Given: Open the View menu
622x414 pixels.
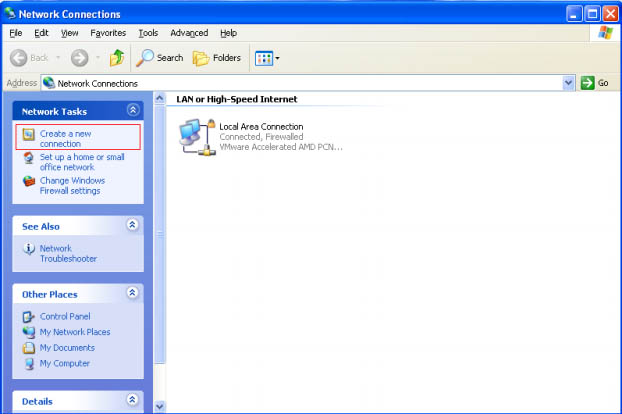Looking at the screenshot, I should click(x=69, y=33).
